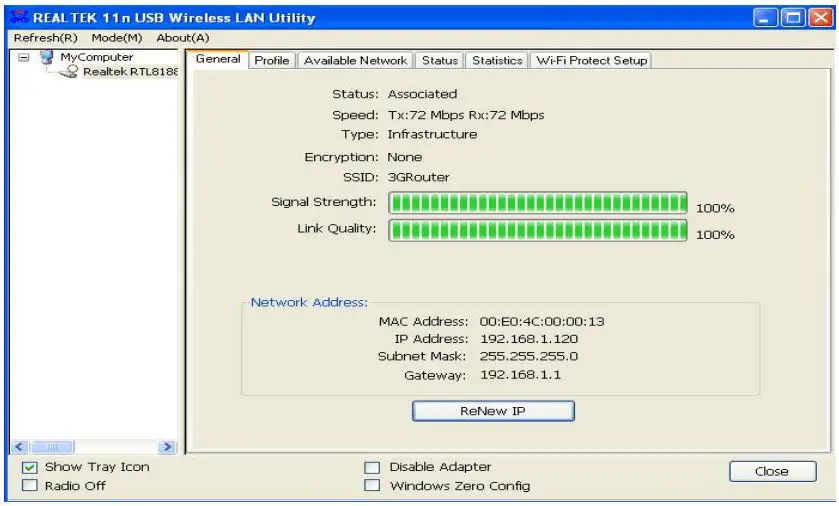Click the speed value Tx:72 Mbps Rx:72 Mbps
This screenshot has height=506, width=839.
[x=466, y=115]
